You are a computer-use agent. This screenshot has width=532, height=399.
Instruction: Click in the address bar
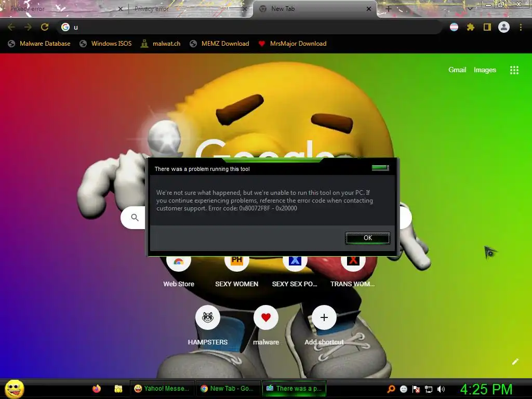[x=249, y=27]
